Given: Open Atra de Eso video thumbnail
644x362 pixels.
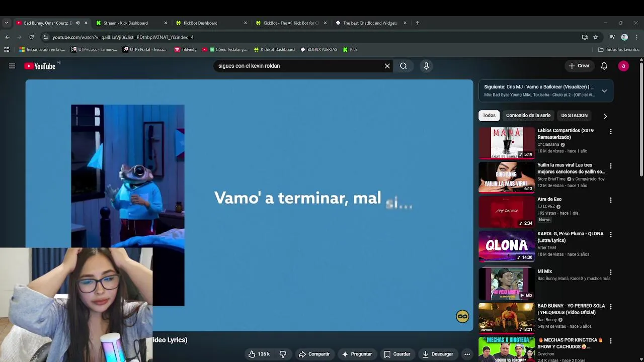Looking at the screenshot, I should tap(507, 212).
